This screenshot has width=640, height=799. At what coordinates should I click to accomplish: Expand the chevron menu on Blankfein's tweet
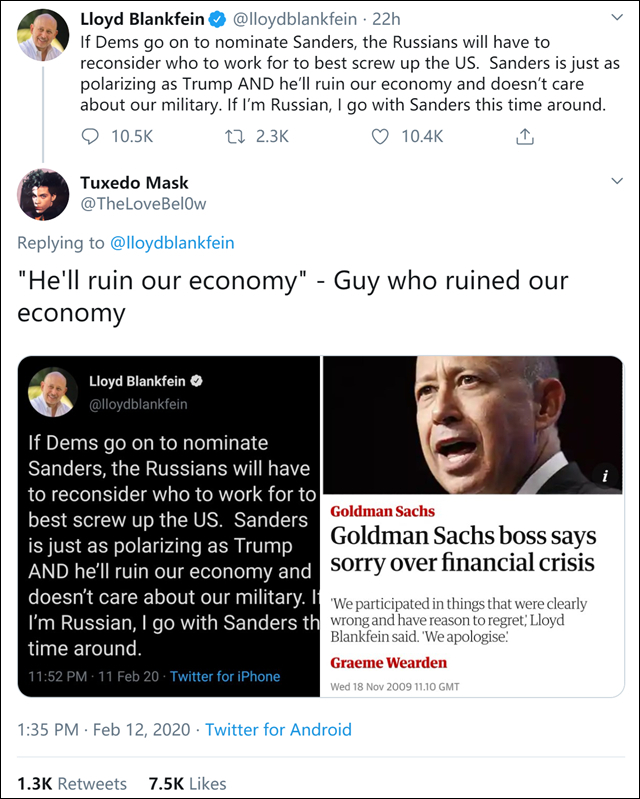point(616,19)
